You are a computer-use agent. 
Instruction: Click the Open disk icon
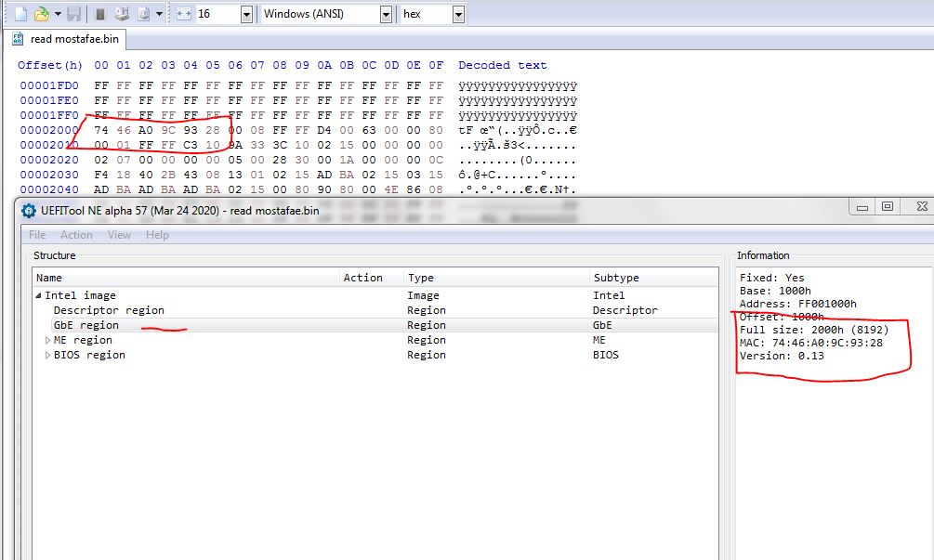[122, 14]
